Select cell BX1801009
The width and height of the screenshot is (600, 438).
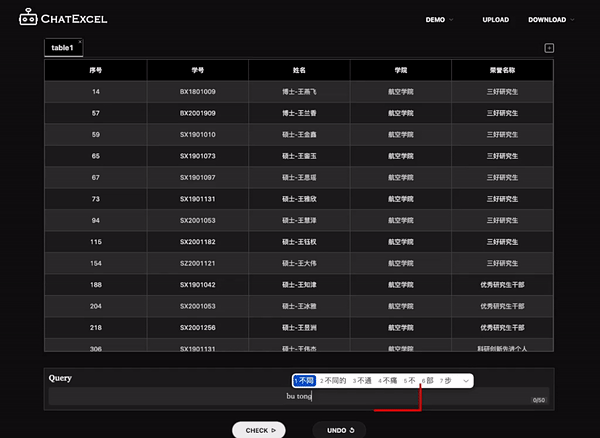[x=197, y=92]
